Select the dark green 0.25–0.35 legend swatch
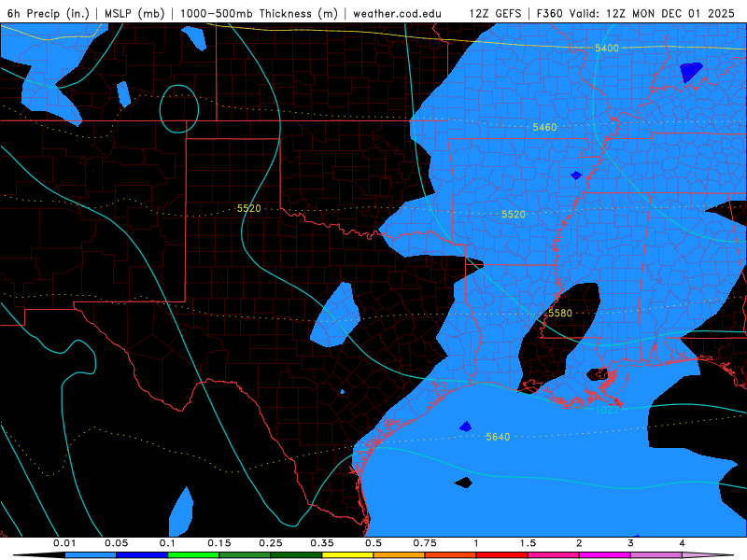The width and height of the screenshot is (747, 560). [296, 555]
